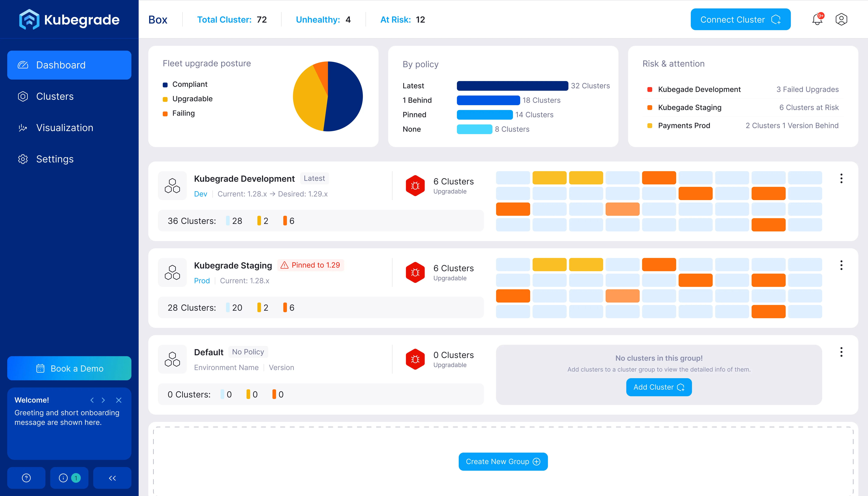Open the Settings menu item
Screen dimensions: 868x496
point(69,159)
